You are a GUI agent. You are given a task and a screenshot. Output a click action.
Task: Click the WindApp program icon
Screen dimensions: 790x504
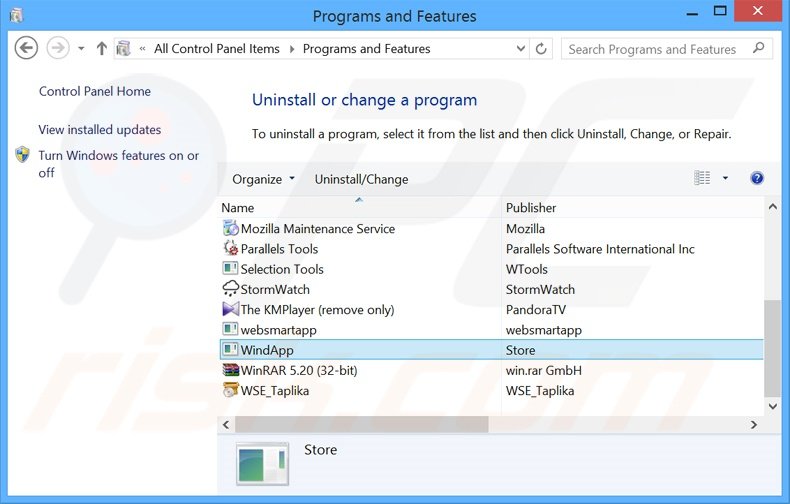click(x=230, y=349)
